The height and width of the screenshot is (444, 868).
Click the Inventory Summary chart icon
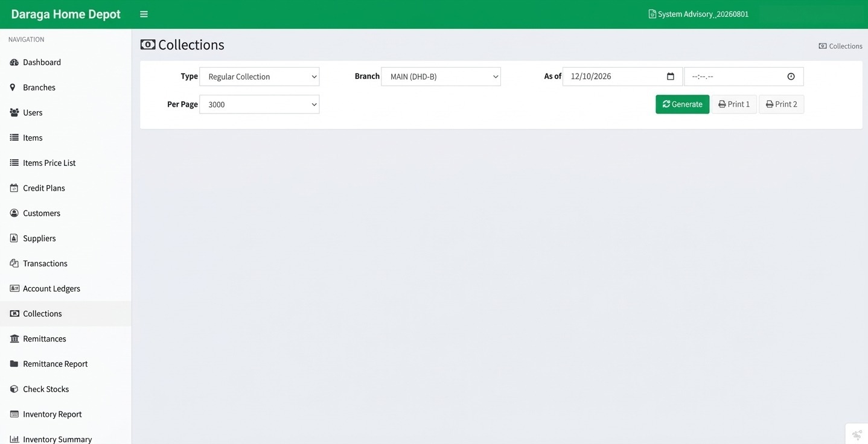pos(14,439)
